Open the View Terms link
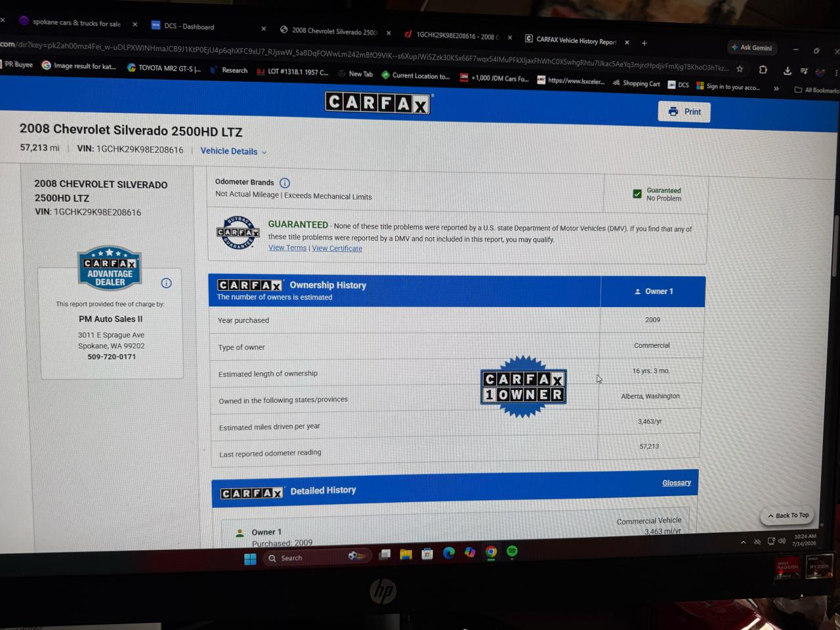 pyautogui.click(x=287, y=248)
